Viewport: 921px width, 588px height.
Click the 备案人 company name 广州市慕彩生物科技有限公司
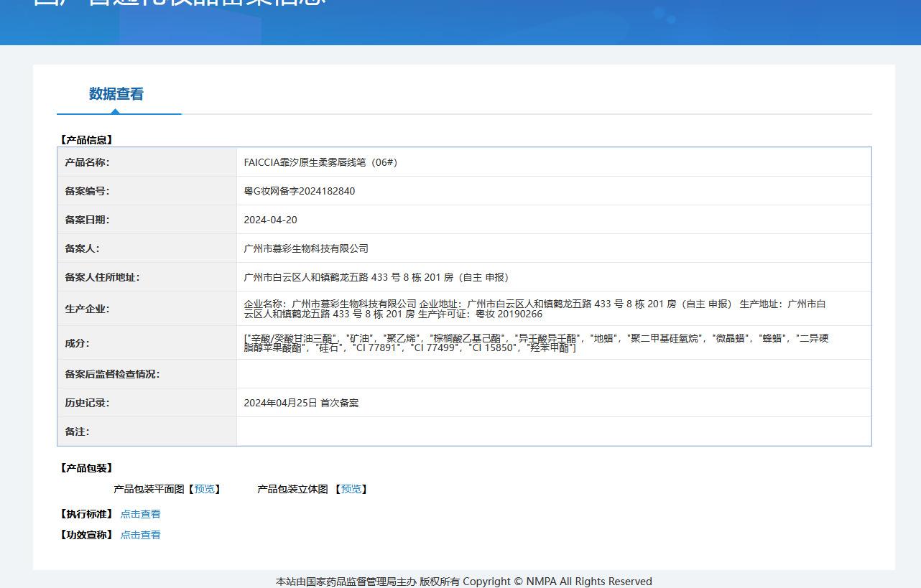[306, 248]
